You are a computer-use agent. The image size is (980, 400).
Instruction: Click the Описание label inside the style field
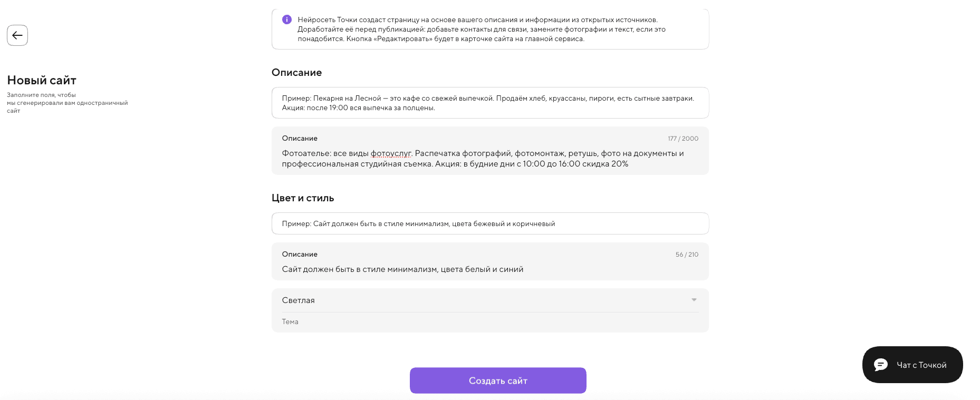click(300, 254)
